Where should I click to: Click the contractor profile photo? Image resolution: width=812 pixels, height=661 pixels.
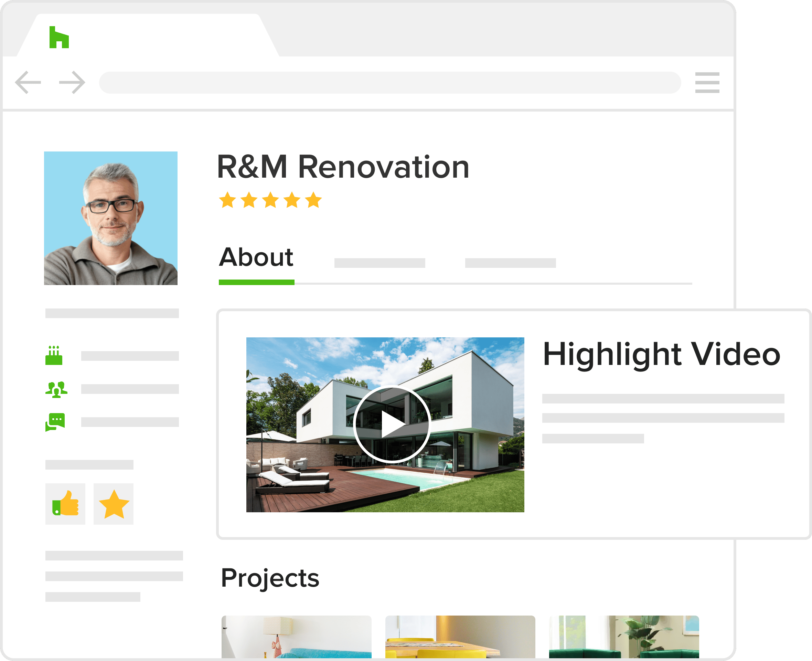(111, 218)
